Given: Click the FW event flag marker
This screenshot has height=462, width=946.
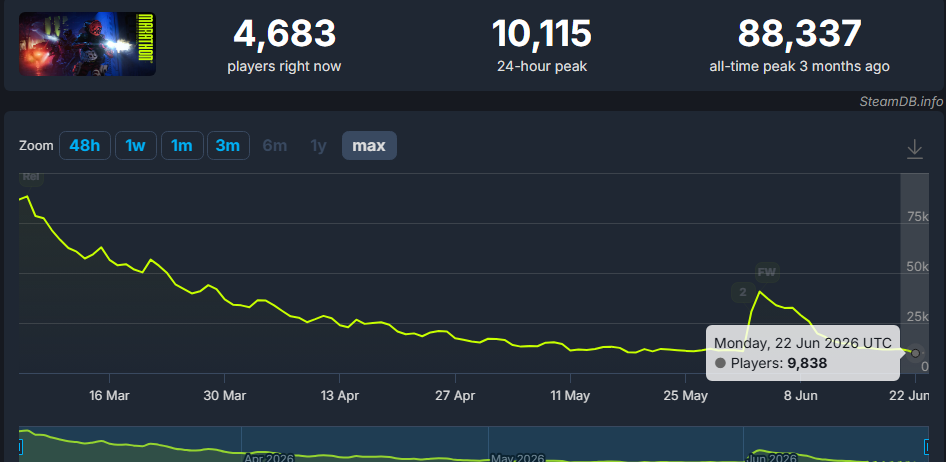Looking at the screenshot, I should point(766,272).
